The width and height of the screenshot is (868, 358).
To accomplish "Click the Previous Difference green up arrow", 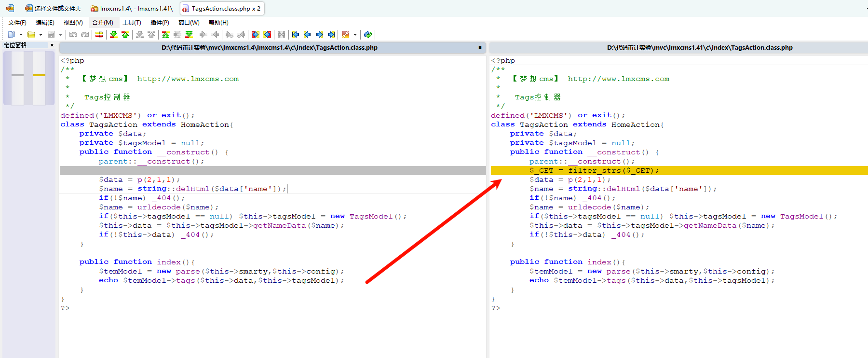I will pos(125,34).
